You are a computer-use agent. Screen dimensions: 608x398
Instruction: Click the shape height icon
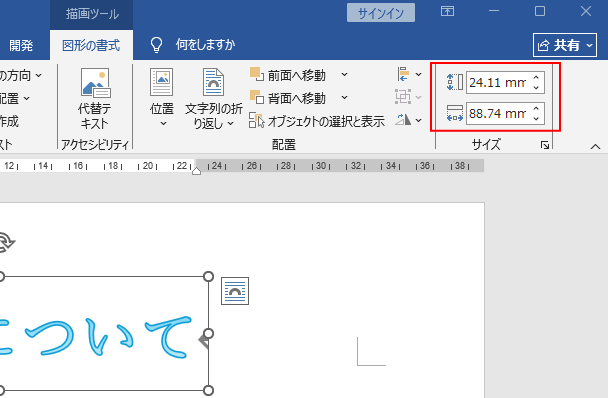click(x=455, y=82)
